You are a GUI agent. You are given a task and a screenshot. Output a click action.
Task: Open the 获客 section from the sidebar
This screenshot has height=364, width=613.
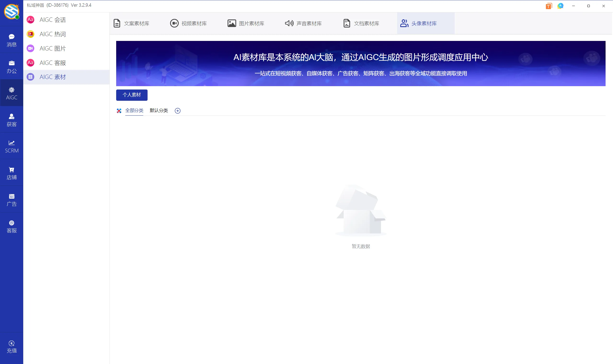[x=11, y=120]
